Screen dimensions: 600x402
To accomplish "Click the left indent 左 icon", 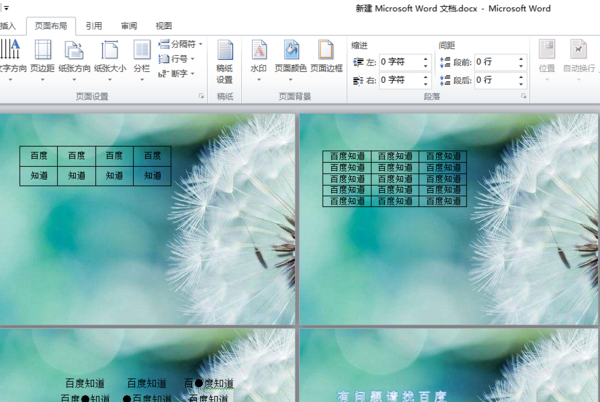I will pyautogui.click(x=358, y=62).
